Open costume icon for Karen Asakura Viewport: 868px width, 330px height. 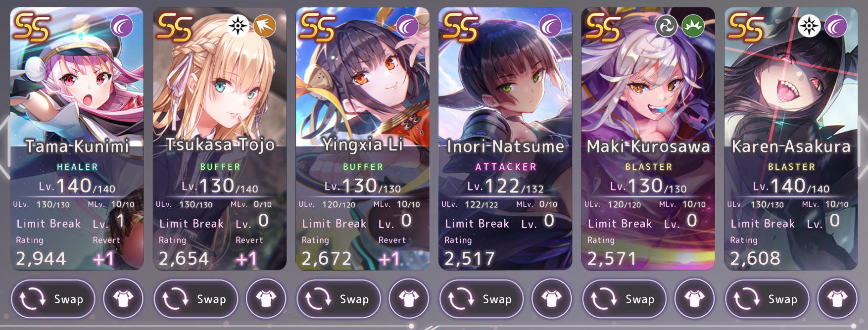(837, 299)
